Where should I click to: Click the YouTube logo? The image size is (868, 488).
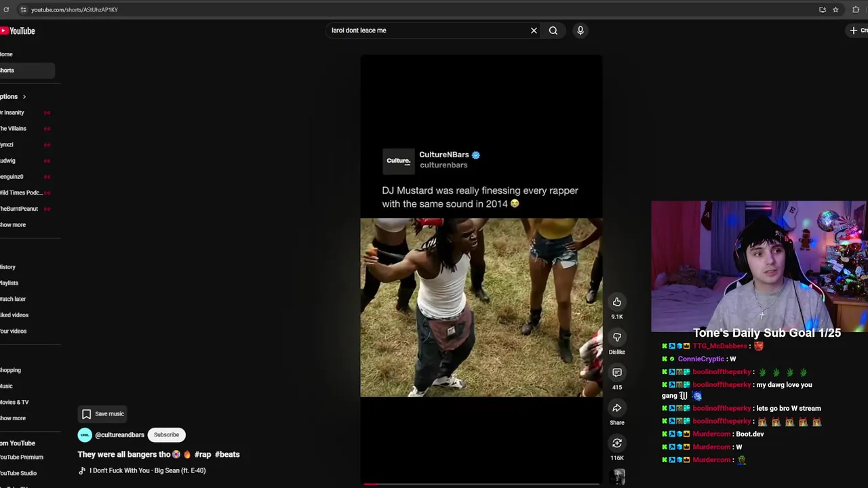click(x=18, y=30)
